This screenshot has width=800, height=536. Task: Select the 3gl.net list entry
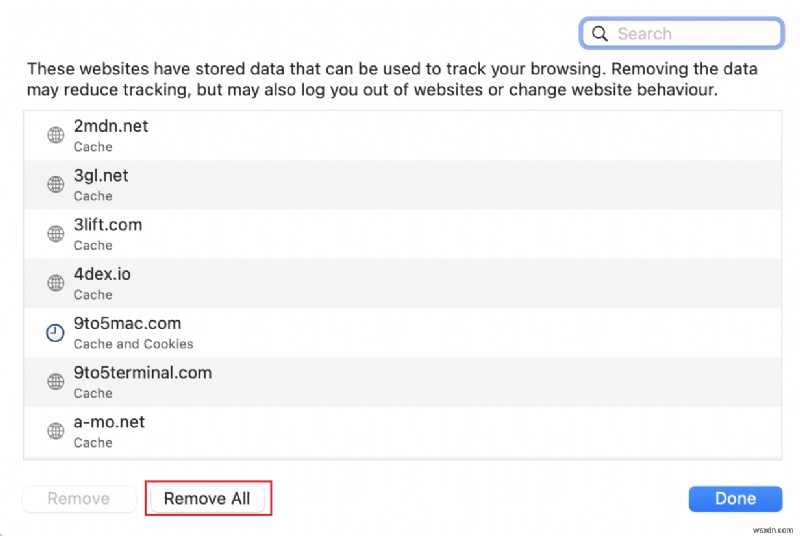coord(400,184)
